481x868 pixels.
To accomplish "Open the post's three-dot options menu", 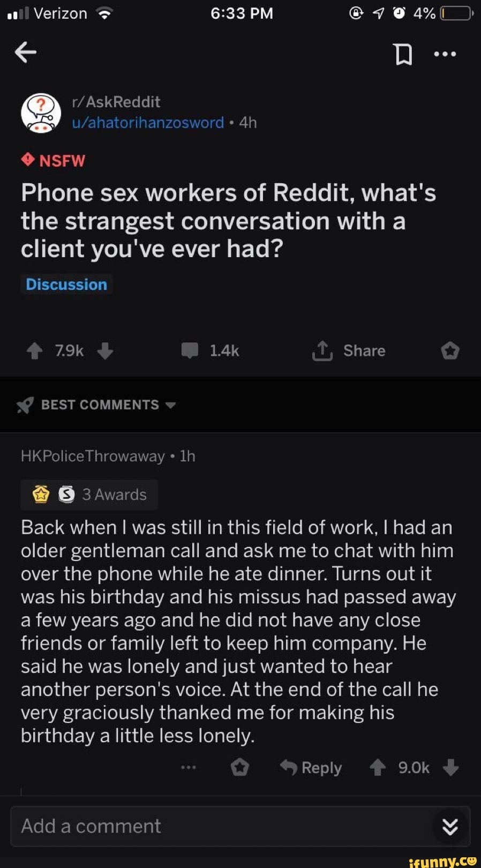I will click(x=445, y=54).
